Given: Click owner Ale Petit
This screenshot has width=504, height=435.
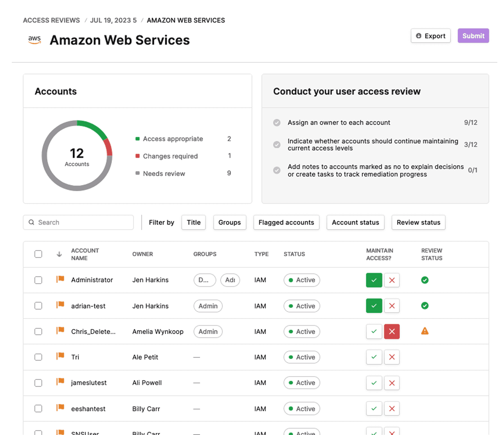Looking at the screenshot, I should pos(145,357).
